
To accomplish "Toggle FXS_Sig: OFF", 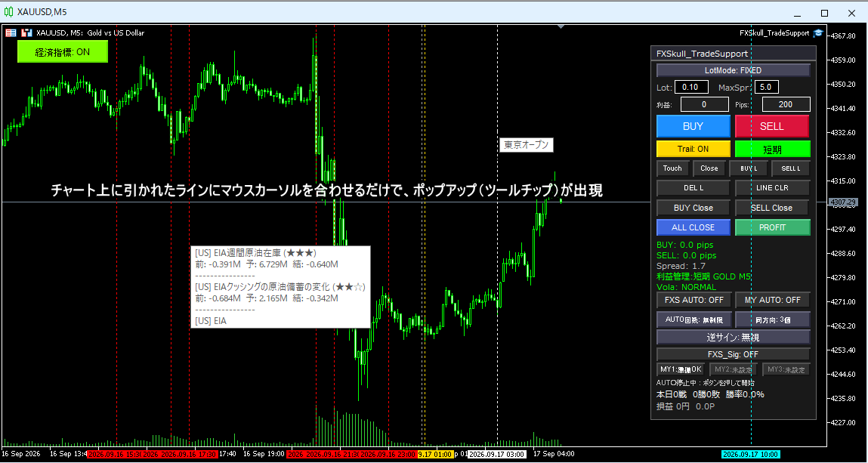I will [x=733, y=354].
